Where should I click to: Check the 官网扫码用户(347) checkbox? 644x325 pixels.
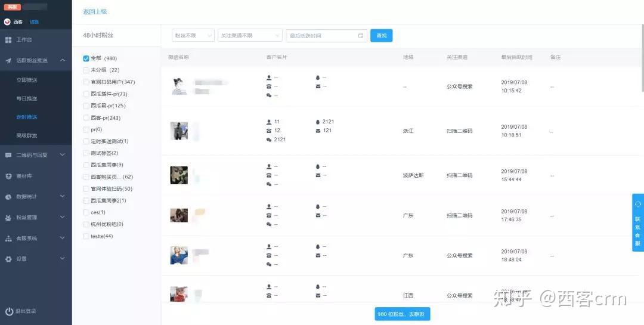click(86, 82)
